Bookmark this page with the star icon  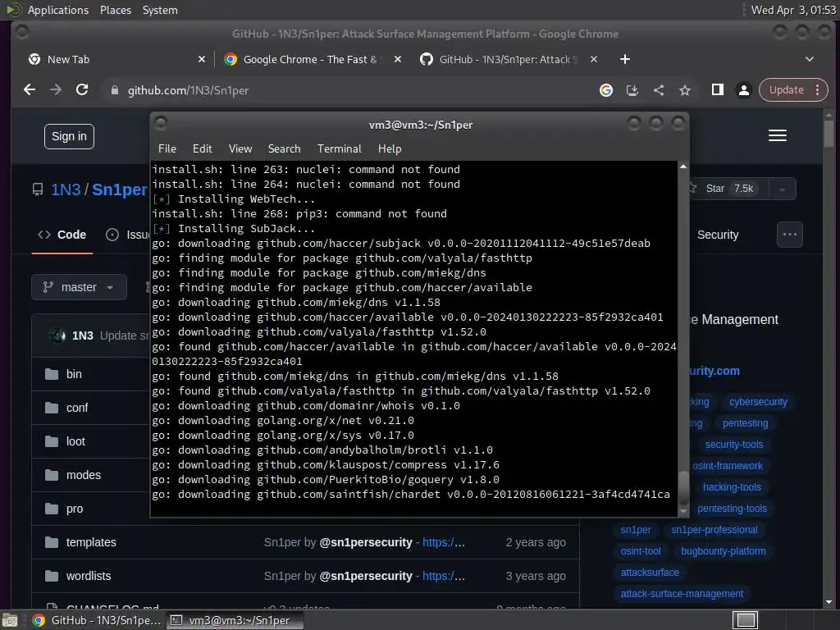tap(685, 90)
